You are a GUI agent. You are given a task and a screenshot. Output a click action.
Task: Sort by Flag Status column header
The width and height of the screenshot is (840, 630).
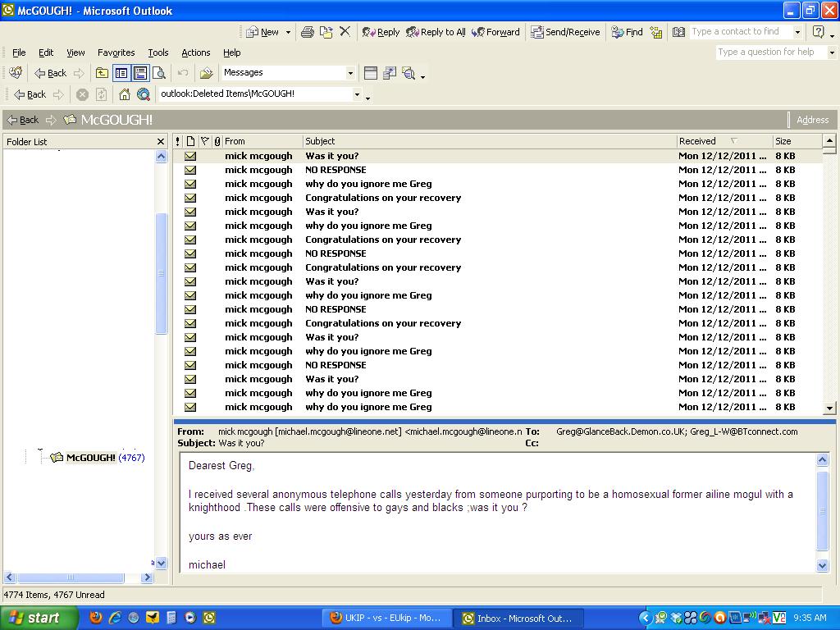click(204, 141)
